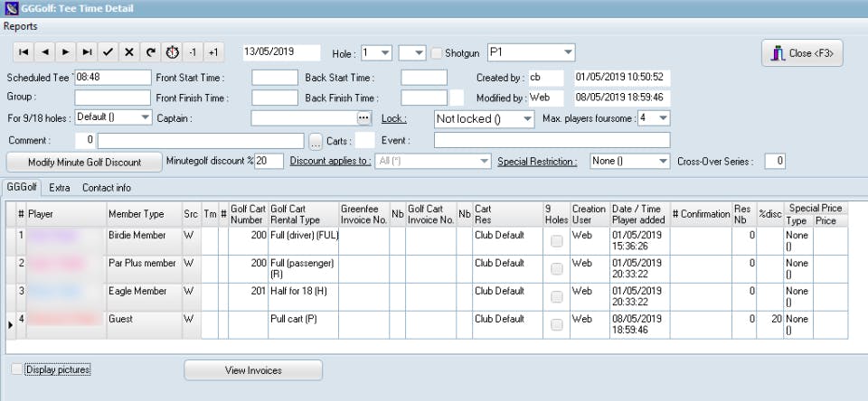Click the Front Finish Time field
868x401 pixels.
(x=275, y=98)
